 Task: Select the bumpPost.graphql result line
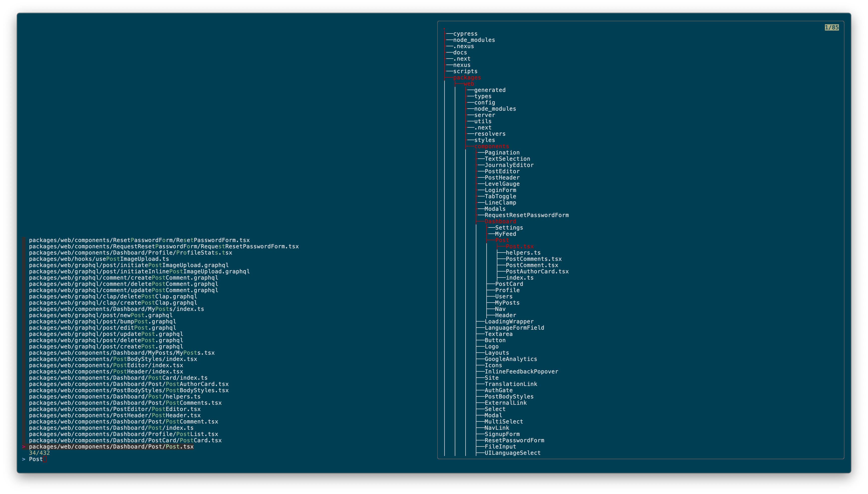(102, 321)
